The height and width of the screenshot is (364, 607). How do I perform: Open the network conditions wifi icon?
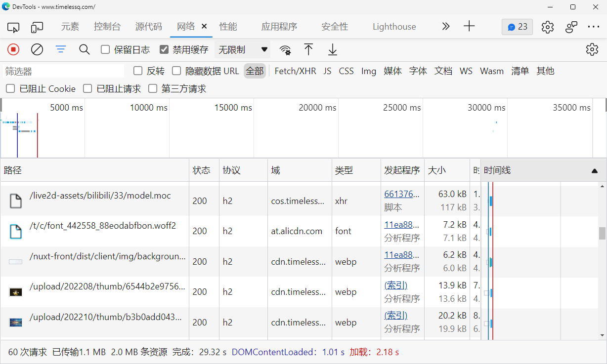(x=285, y=49)
